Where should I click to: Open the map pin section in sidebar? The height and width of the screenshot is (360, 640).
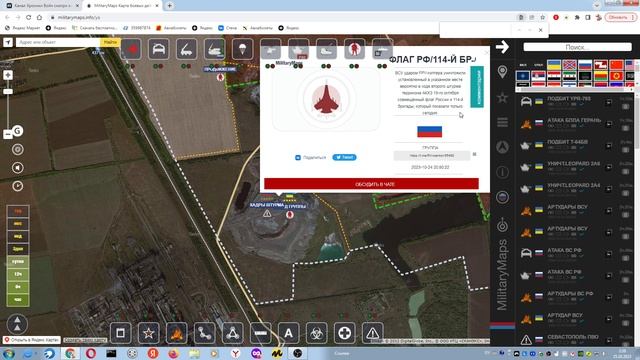502,72
